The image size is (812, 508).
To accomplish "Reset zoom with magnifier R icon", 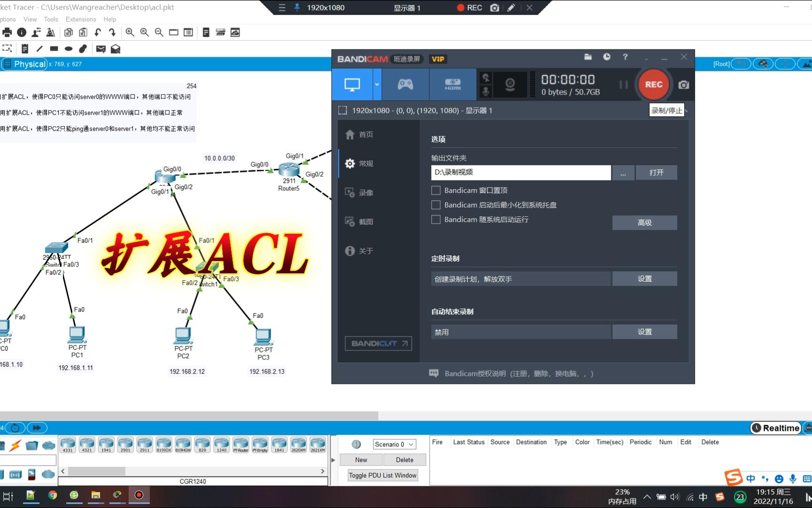I will tap(145, 32).
